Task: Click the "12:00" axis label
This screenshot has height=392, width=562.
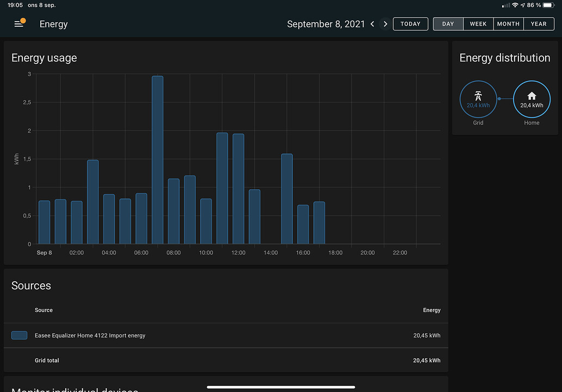Action: tap(238, 253)
